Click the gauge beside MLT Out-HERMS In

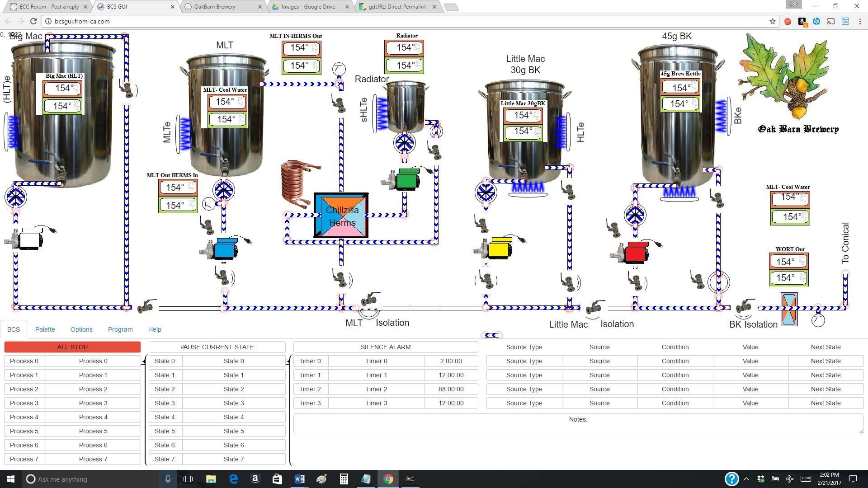click(x=209, y=204)
